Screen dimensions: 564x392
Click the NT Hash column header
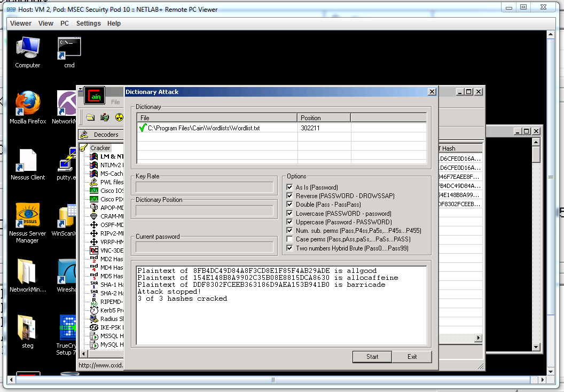tap(460, 148)
